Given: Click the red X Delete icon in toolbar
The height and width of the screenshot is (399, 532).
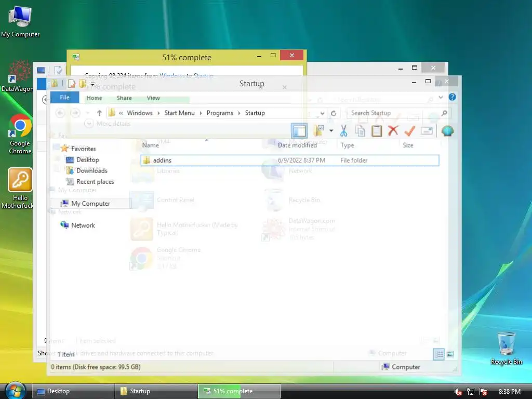Looking at the screenshot, I should pos(393,130).
